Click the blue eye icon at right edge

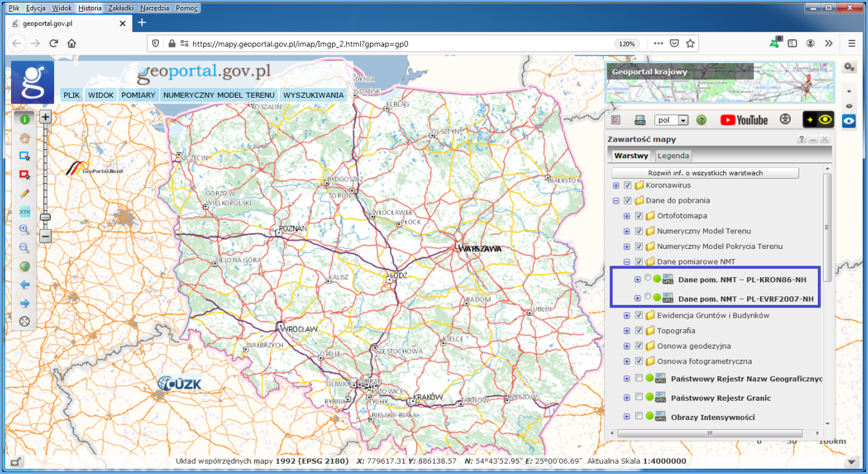(x=849, y=120)
